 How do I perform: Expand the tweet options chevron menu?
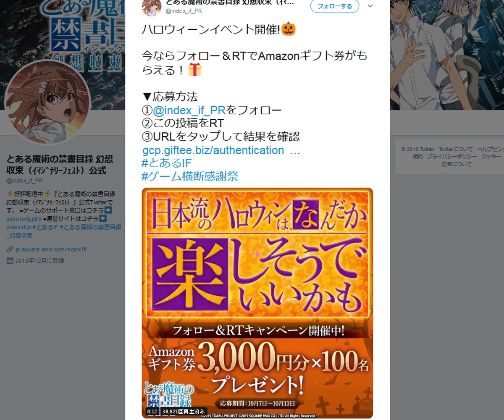click(x=370, y=6)
